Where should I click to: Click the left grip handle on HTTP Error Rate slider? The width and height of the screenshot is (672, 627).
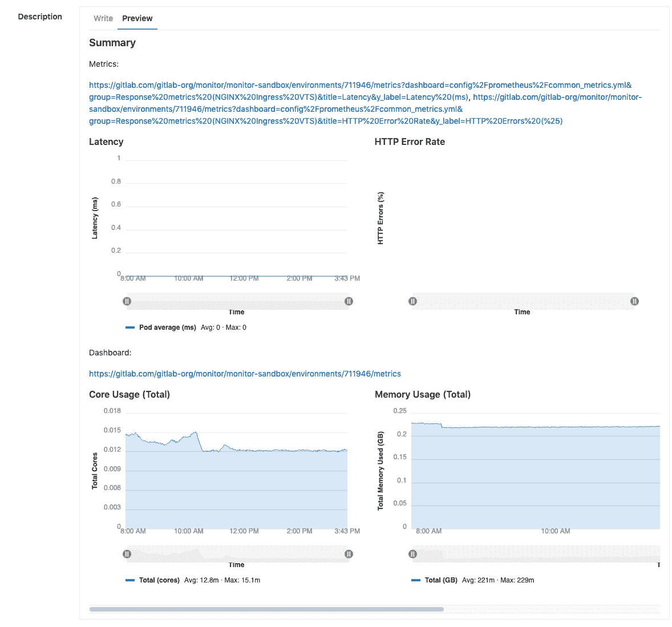tap(412, 301)
